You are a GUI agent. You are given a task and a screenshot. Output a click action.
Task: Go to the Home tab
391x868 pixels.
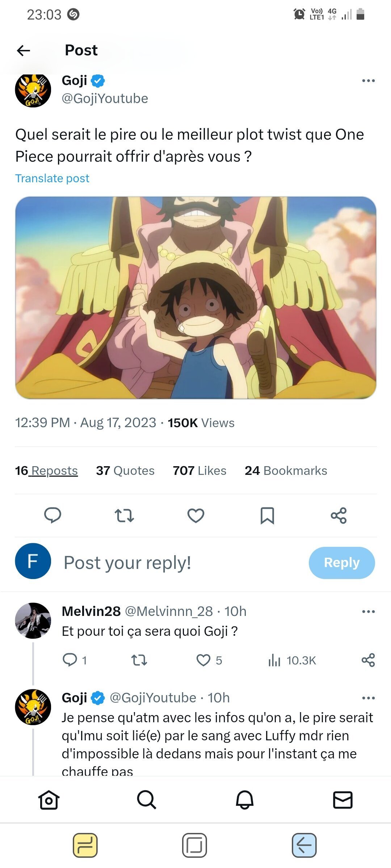pyautogui.click(x=49, y=800)
